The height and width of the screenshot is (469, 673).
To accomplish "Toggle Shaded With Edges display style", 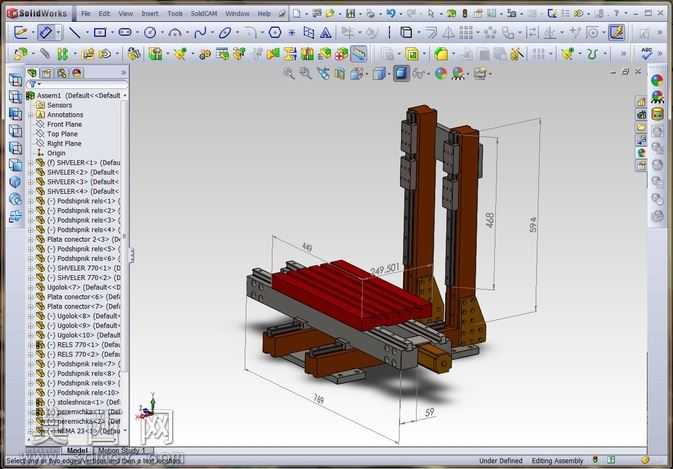I will 401,73.
